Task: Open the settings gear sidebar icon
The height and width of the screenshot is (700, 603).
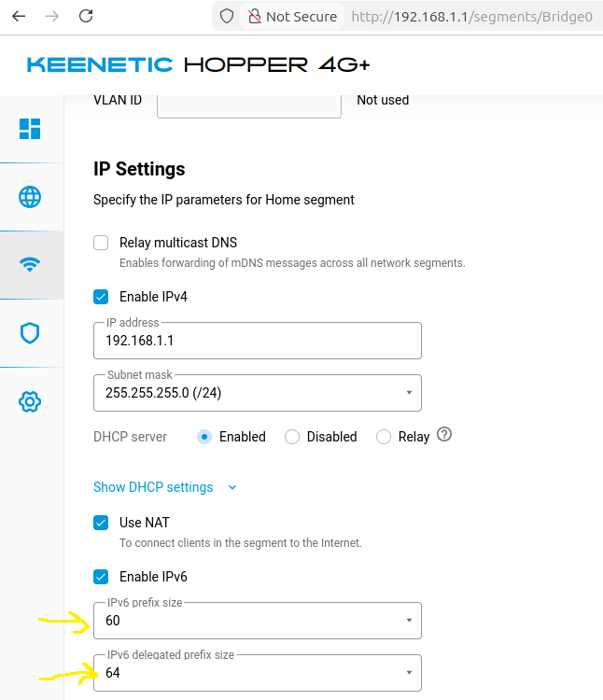Action: [30, 402]
